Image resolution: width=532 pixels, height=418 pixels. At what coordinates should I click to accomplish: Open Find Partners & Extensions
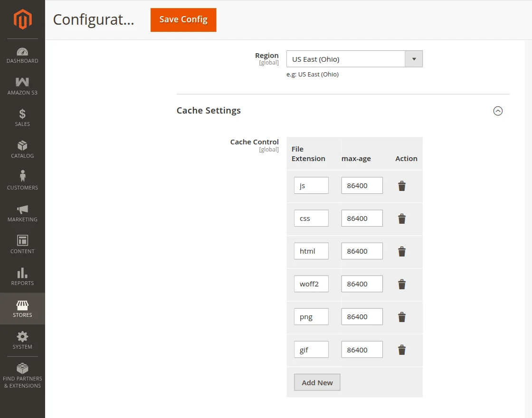coord(22,375)
